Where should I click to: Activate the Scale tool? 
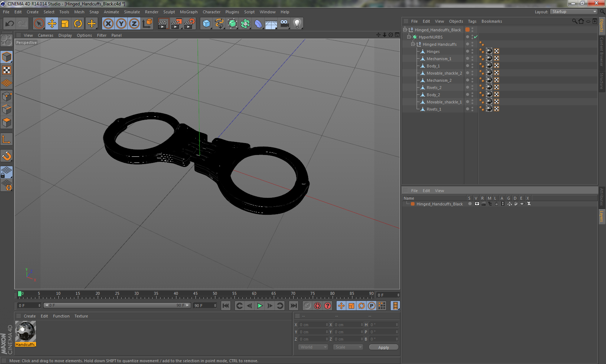pyautogui.click(x=65, y=24)
